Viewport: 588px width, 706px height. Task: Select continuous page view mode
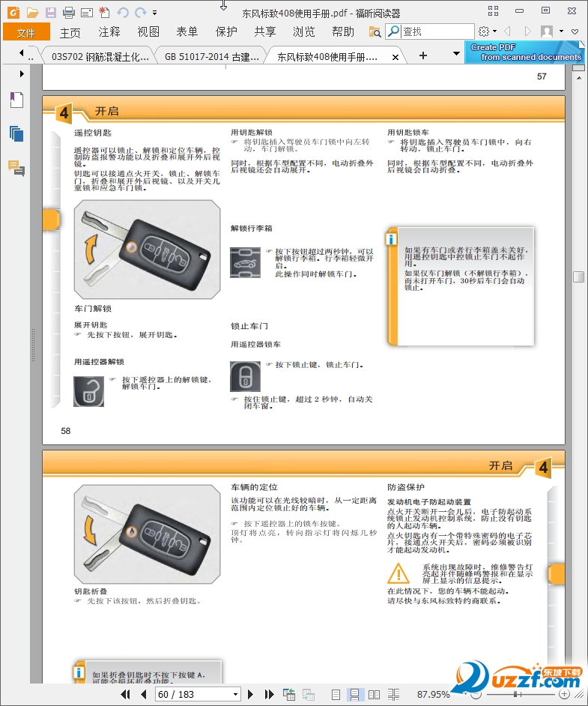pos(354,695)
